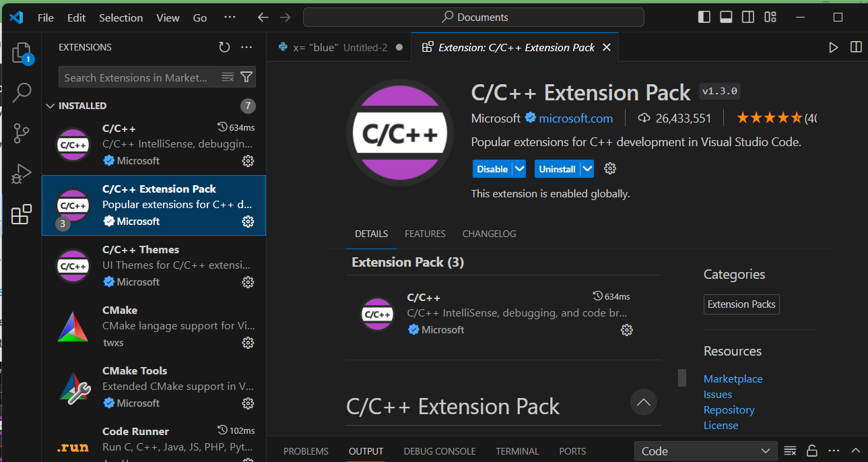
Task: Click the Documents command center search
Action: click(473, 18)
